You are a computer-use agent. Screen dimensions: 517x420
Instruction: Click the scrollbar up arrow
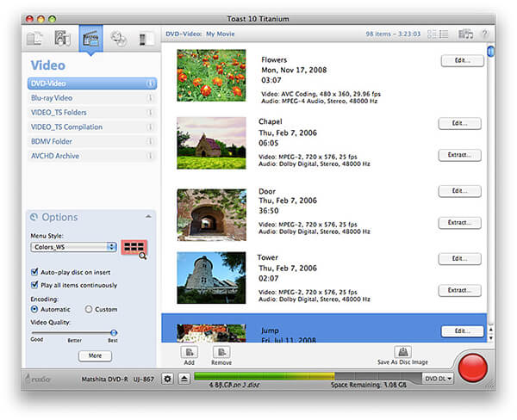(x=491, y=330)
